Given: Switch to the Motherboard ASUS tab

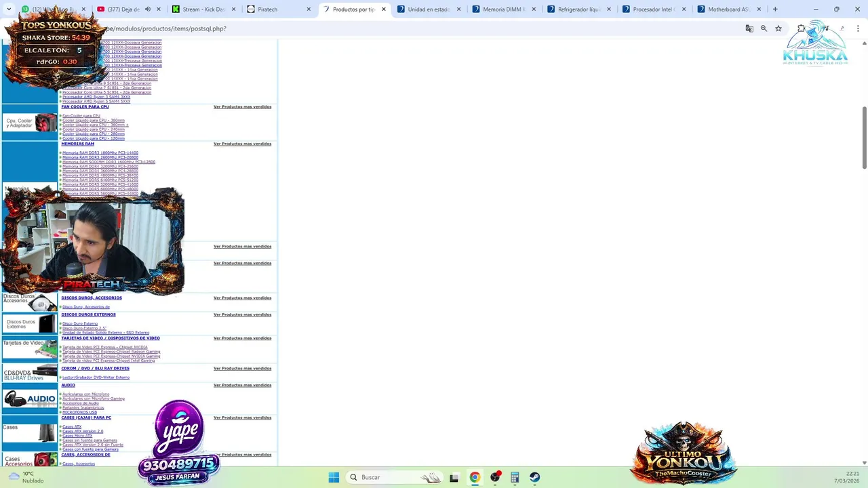Looking at the screenshot, I should [x=728, y=9].
